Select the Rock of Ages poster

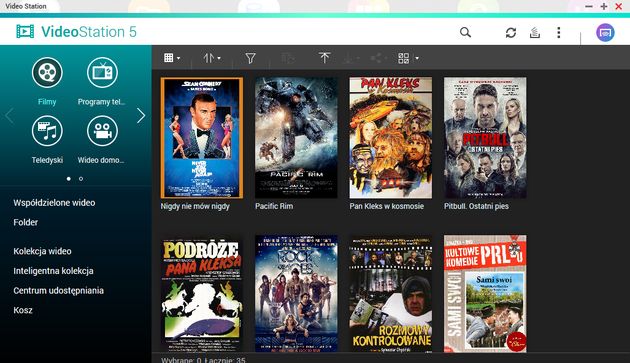[x=296, y=294]
